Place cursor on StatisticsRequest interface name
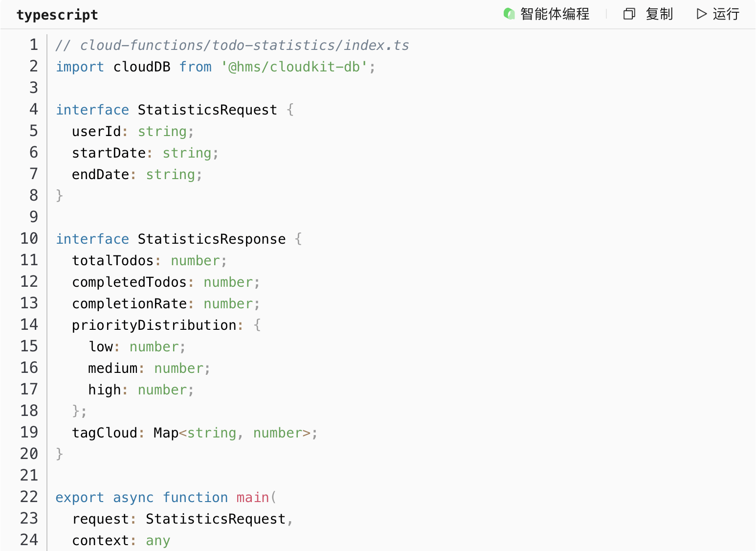This screenshot has width=756, height=551. tap(207, 110)
